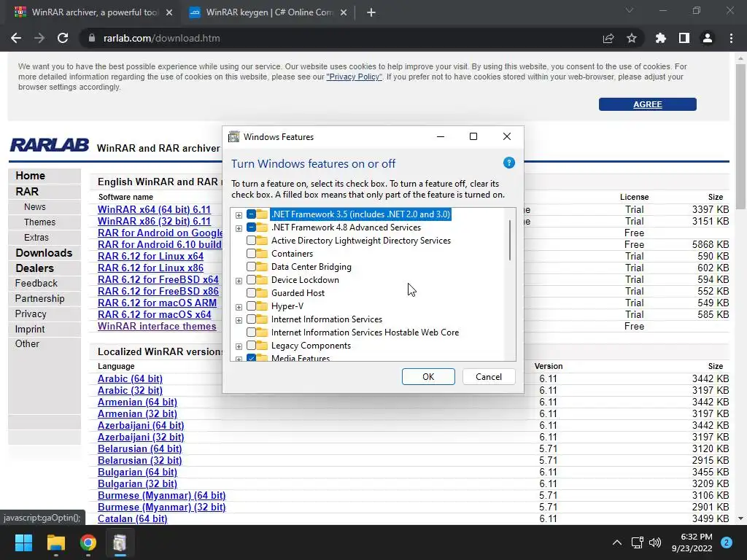
Task: Open network status tray icon
Action: pos(637,542)
